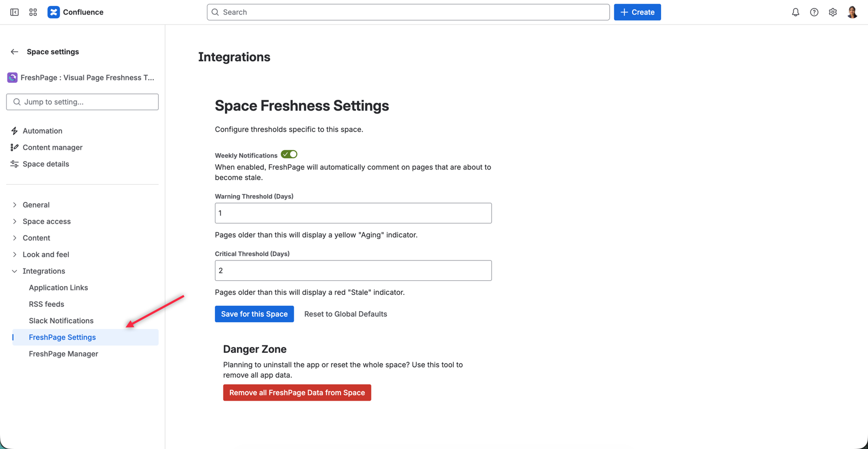Click Remove all FreshPage Data from Space
This screenshot has width=868, height=449.
297,393
